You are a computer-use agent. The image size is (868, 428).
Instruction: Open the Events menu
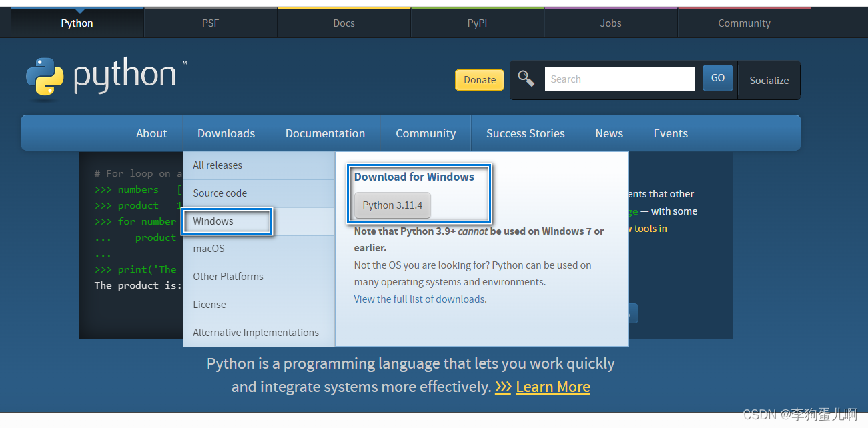[x=671, y=133]
